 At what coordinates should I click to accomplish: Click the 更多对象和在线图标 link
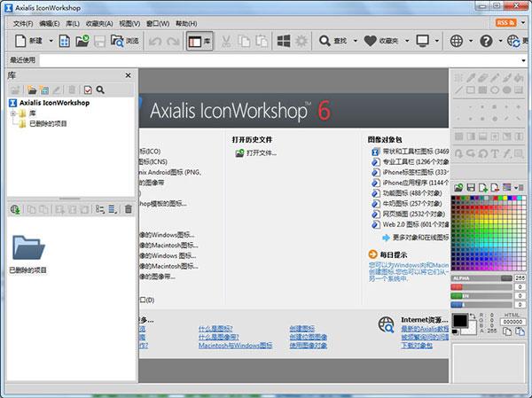pyautogui.click(x=420, y=238)
